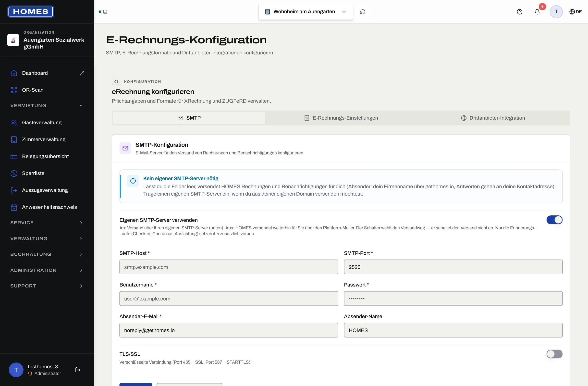Open notifications bell
The width and height of the screenshot is (588, 386).
[537, 12]
